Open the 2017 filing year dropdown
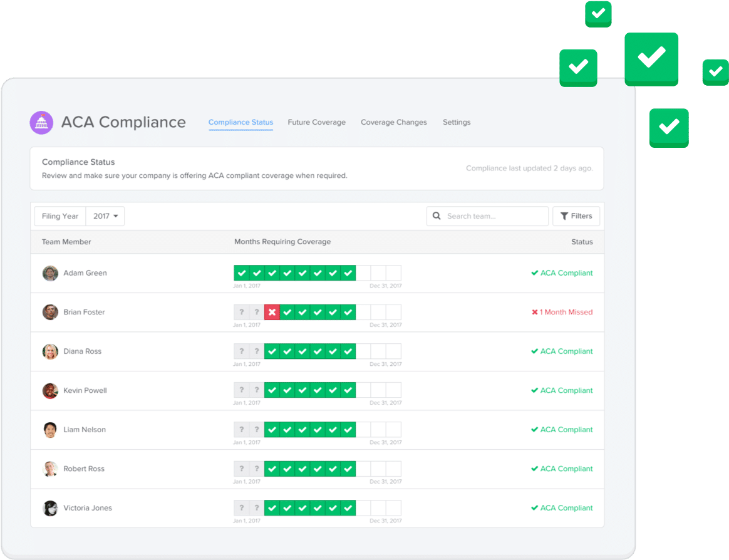 pos(106,216)
